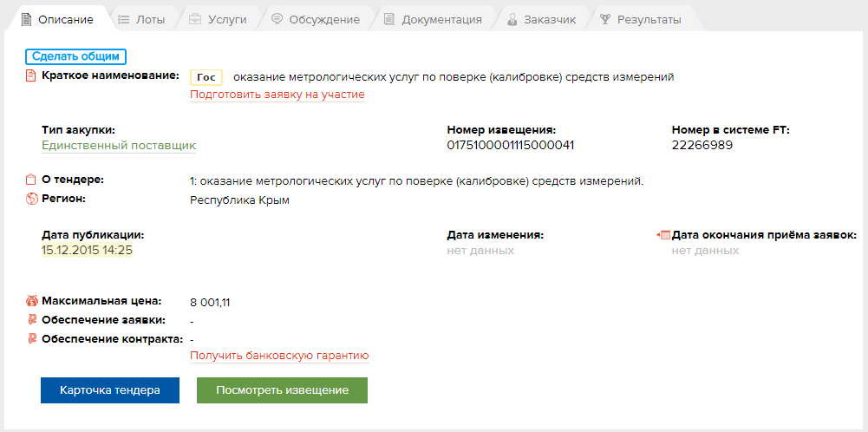868x432 pixels.
Task: Click the О тендере description starting with 1: оказание
Action: pos(417,181)
